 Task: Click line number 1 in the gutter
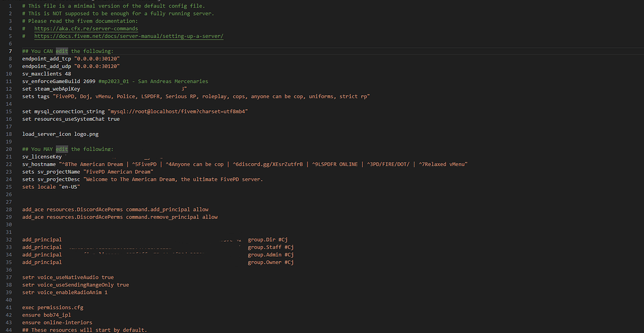8,6
